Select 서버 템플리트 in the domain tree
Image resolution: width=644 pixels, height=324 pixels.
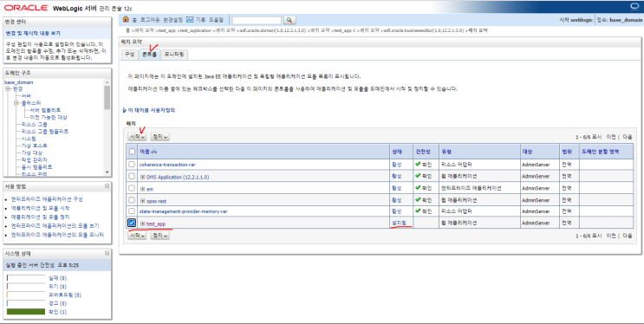point(45,110)
